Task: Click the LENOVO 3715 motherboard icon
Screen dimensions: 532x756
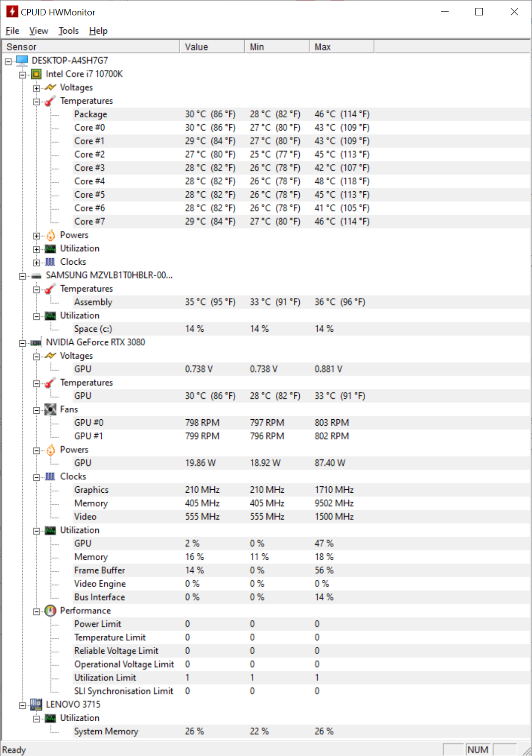Action: coord(36,704)
